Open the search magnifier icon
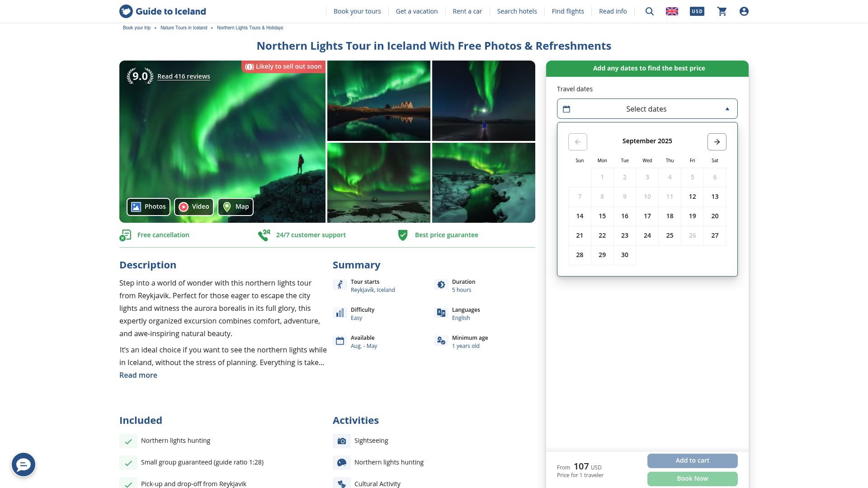This screenshot has width=868, height=488. click(649, 11)
